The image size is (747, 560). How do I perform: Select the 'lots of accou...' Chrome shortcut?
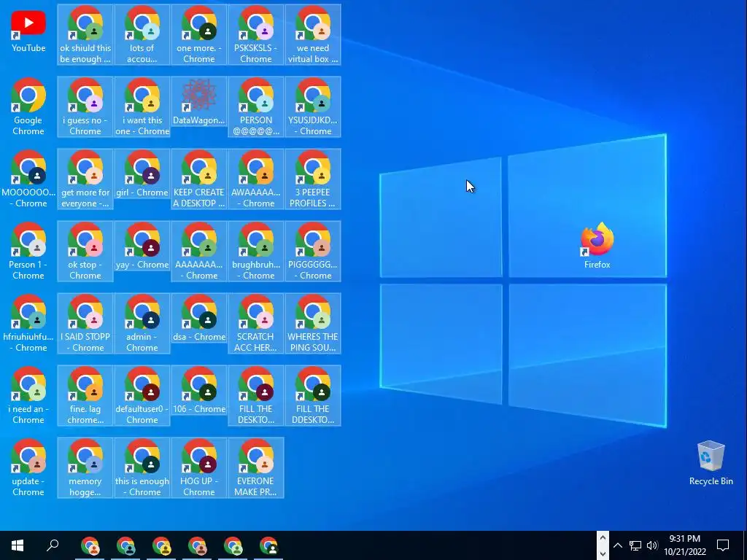142,34
